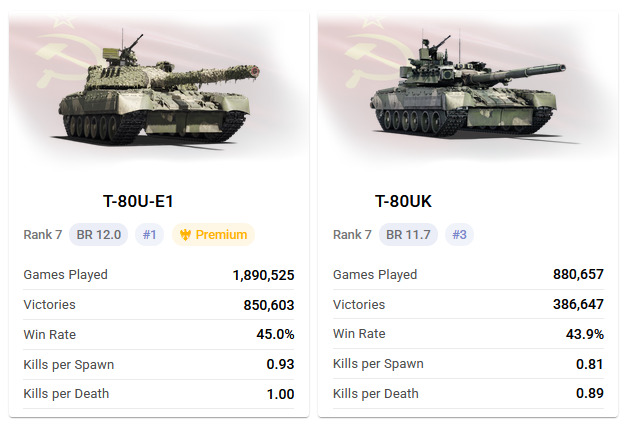Click the #1 ranking badge
635x425 pixels.
[x=149, y=235]
